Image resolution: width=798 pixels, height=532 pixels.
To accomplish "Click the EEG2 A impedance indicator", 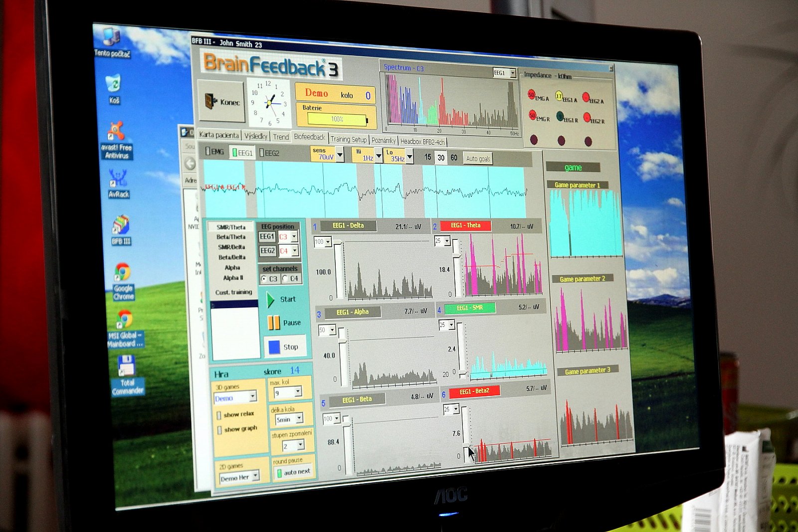I will (x=586, y=97).
